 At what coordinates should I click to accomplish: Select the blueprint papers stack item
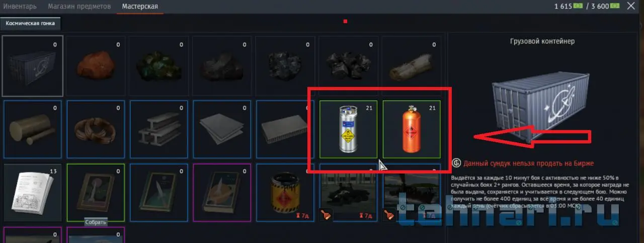pyautogui.click(x=33, y=193)
